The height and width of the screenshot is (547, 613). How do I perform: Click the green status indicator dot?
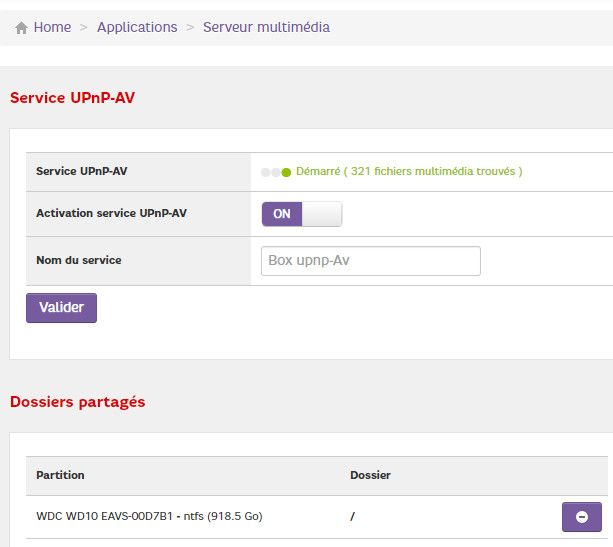[286, 172]
